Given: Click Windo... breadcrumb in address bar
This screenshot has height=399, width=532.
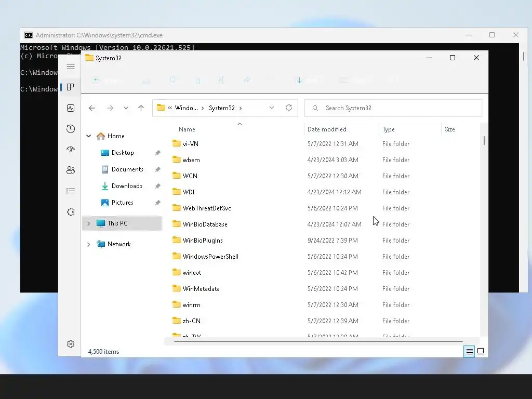Looking at the screenshot, I should point(187,108).
